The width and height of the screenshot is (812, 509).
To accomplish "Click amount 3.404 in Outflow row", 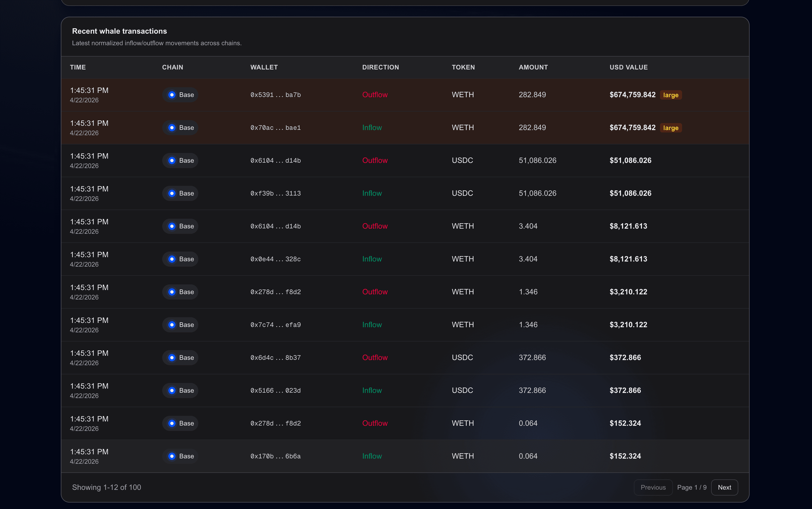I will pyautogui.click(x=528, y=226).
